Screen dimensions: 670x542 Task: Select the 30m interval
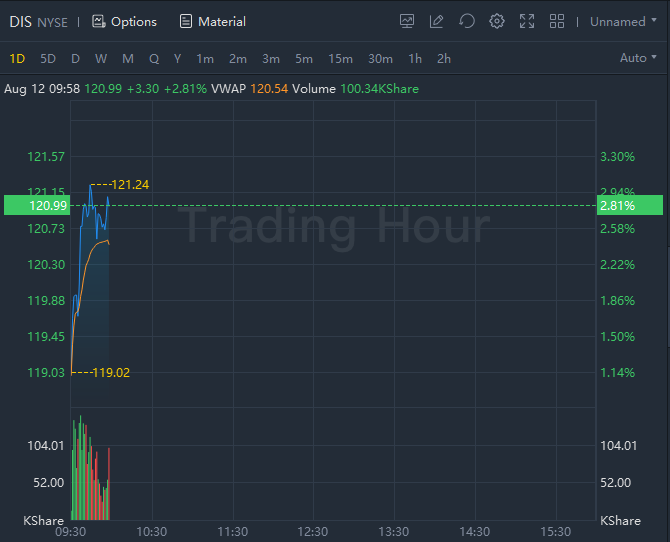(x=380, y=58)
